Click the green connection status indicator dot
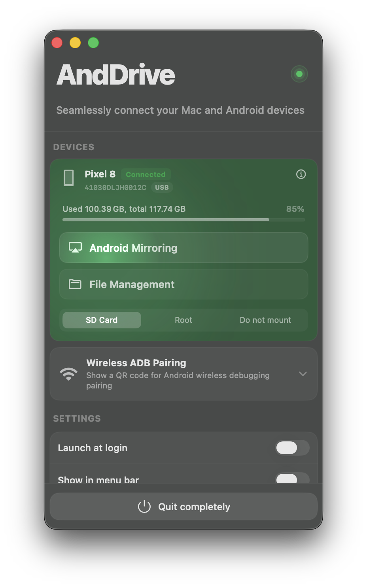Screen dimensions: 367x588 [299, 74]
